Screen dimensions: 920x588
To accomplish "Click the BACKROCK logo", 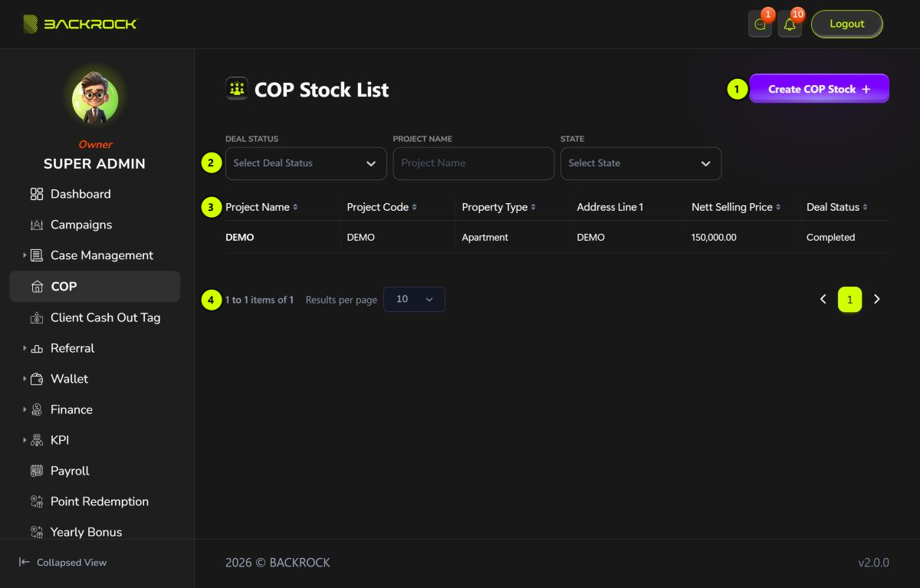I will tap(80, 24).
